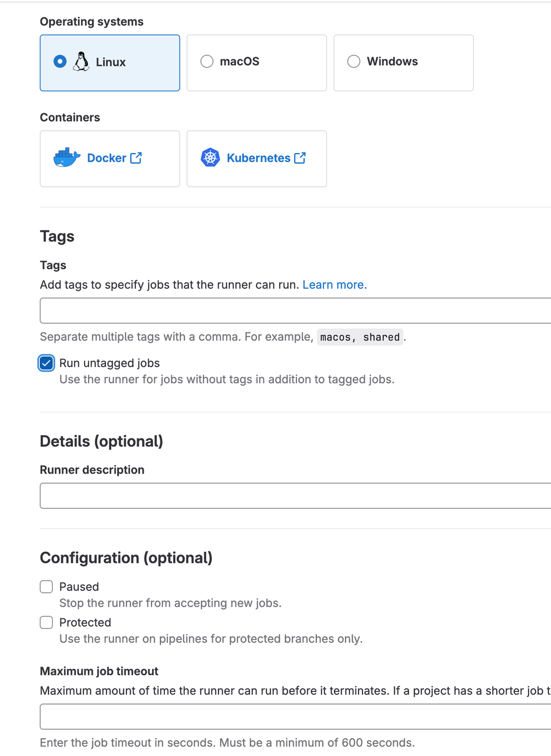Click the Maximum job timeout label

click(99, 671)
